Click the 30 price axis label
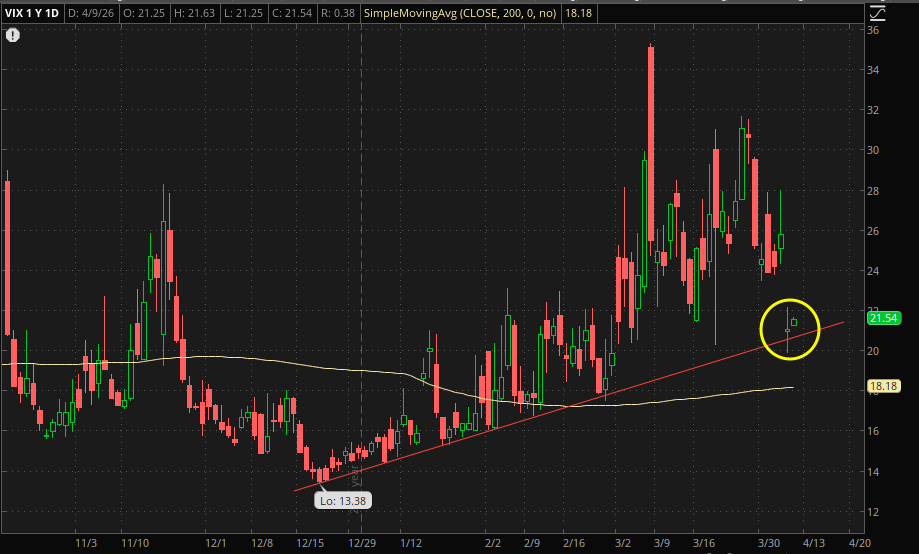The height and width of the screenshot is (554, 919). tap(873, 150)
